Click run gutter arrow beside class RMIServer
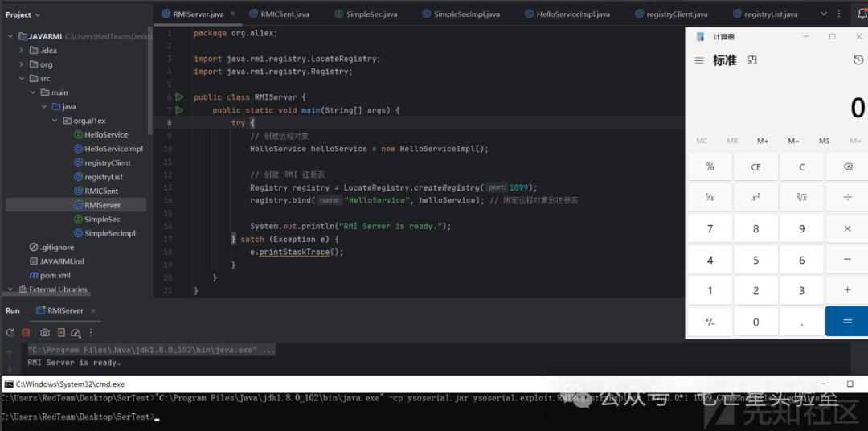868x431 pixels. coord(178,97)
